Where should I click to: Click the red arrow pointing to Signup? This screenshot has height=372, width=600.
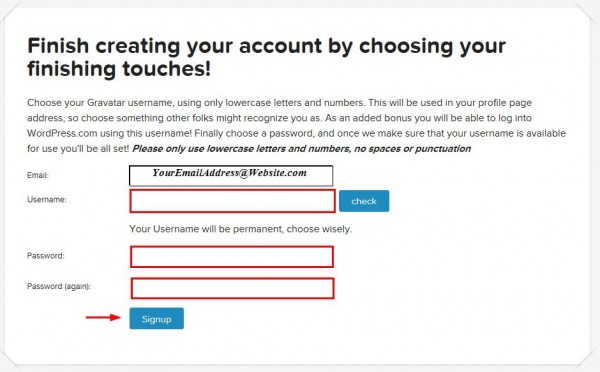tap(103, 317)
